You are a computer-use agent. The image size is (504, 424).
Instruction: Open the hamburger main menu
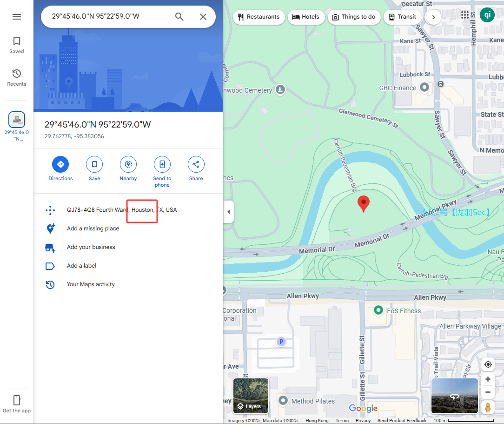click(x=17, y=17)
